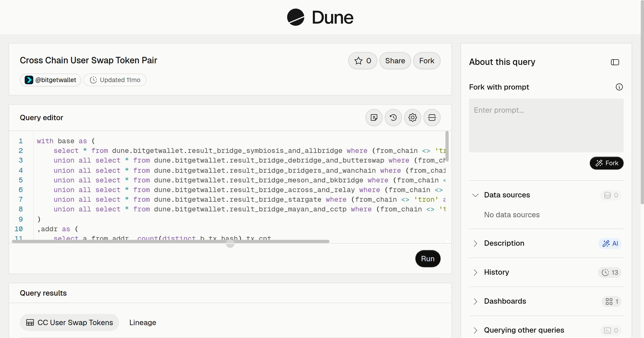Click the Query results heading
This screenshot has width=644, height=338.
coord(43,293)
